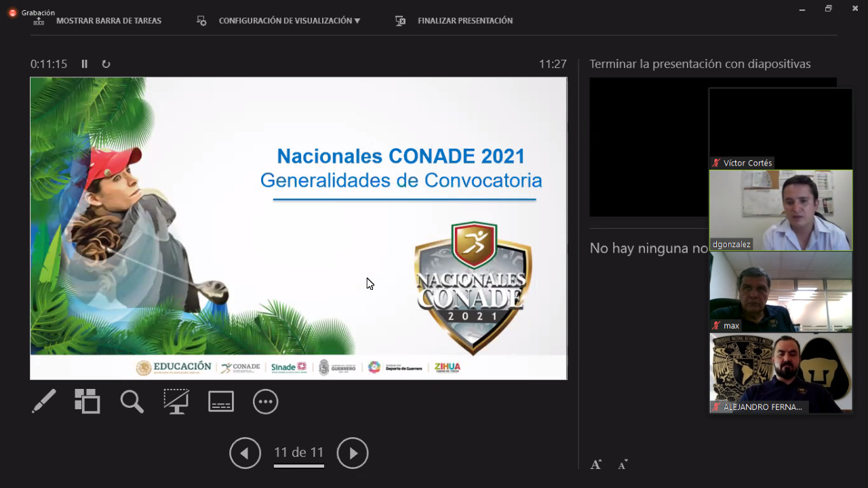Viewport: 868px width, 488px height.
Task: Select dgonzalez participant video
Action: [781, 210]
